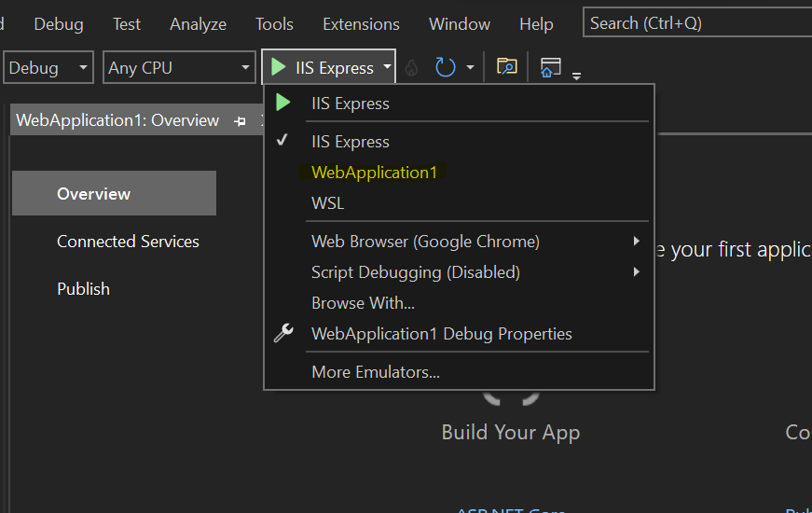The height and width of the screenshot is (513, 812).
Task: Open Connected Services in sidebar
Action: tap(128, 242)
